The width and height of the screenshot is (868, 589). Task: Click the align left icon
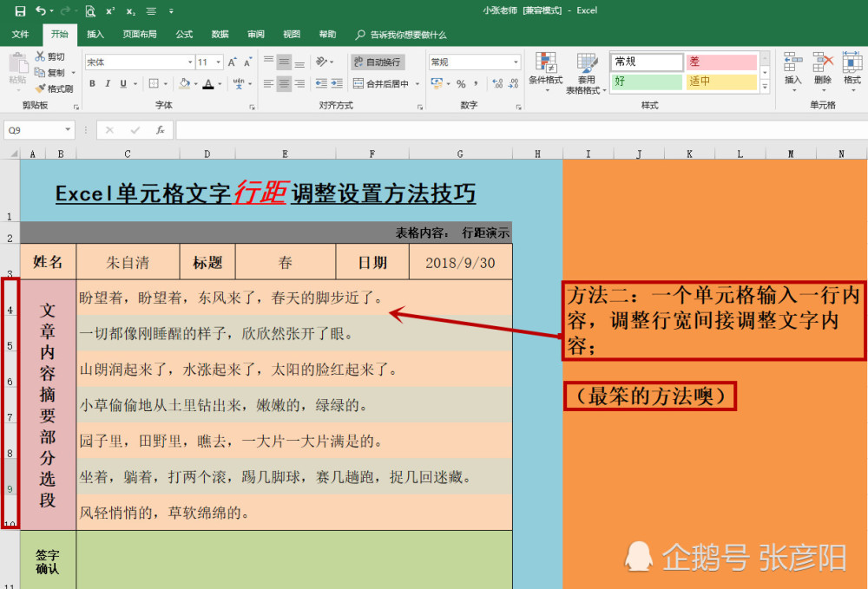pyautogui.click(x=268, y=83)
